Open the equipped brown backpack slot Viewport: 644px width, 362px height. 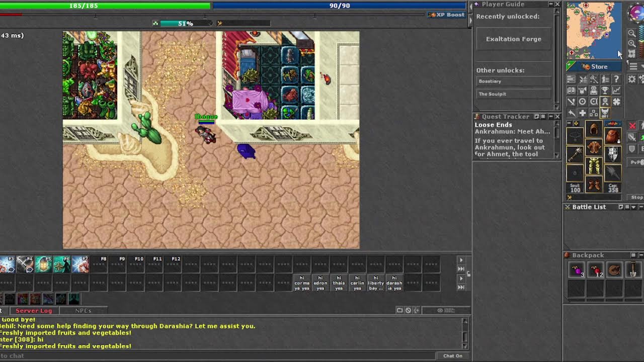click(613, 137)
